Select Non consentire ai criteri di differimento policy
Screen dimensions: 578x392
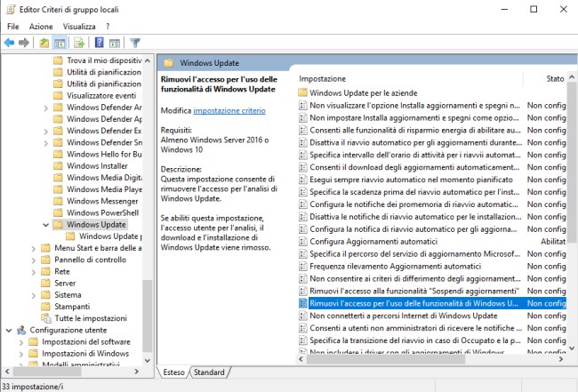(x=415, y=278)
